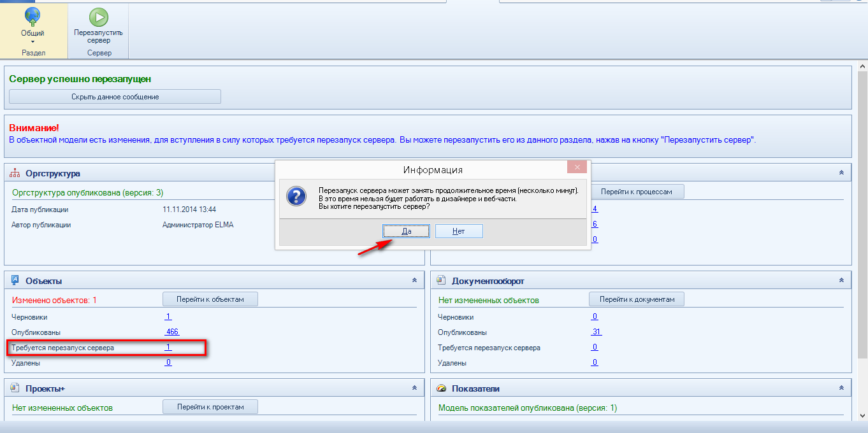The width and height of the screenshot is (868, 433).
Task: Collapse the Объекты panel
Action: pyautogui.click(x=414, y=280)
